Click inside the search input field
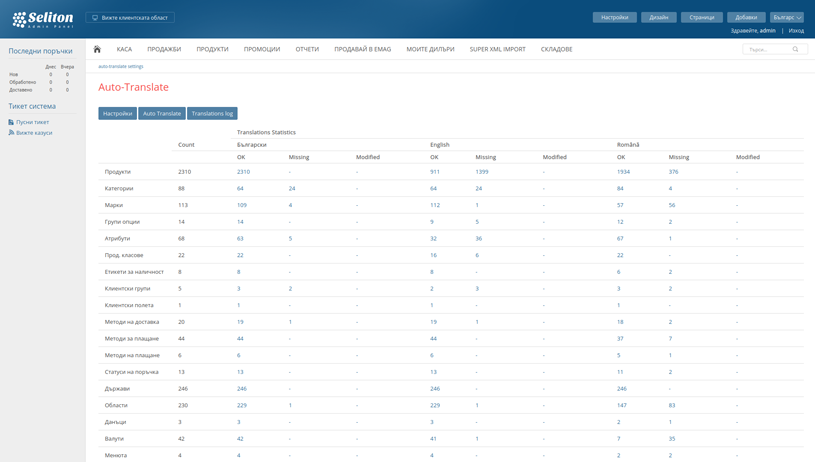 [x=766, y=49]
